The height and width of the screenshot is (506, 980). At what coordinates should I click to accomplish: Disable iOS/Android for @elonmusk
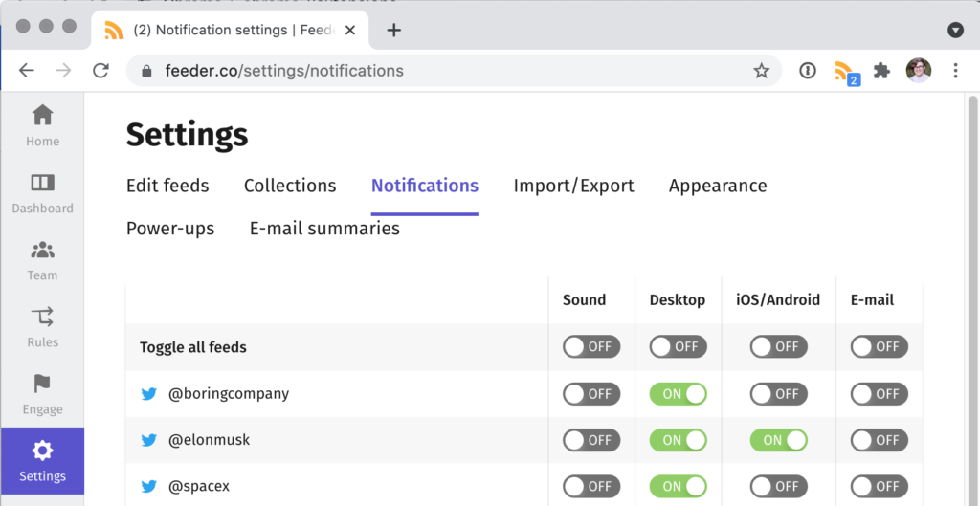[x=779, y=440]
